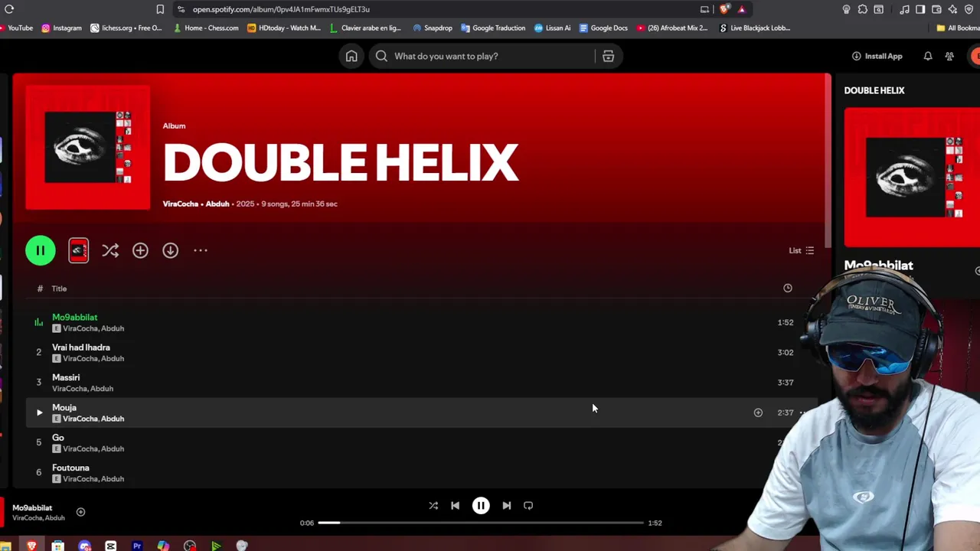Toggle repeat in the player bar

[x=528, y=505]
